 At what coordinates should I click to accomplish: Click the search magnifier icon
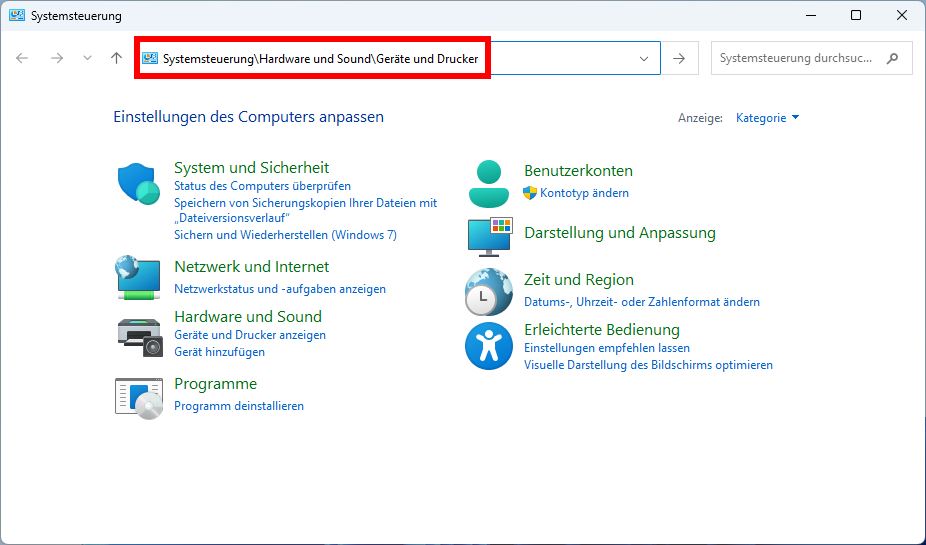pos(892,58)
